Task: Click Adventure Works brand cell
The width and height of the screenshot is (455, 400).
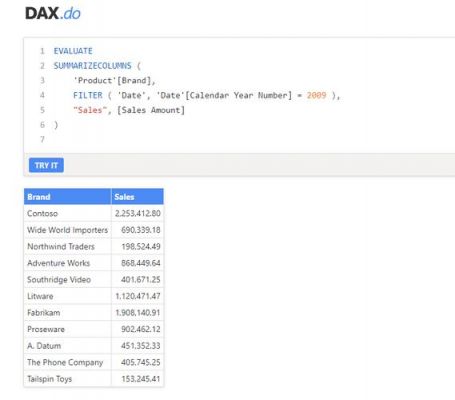Action: click(x=68, y=263)
